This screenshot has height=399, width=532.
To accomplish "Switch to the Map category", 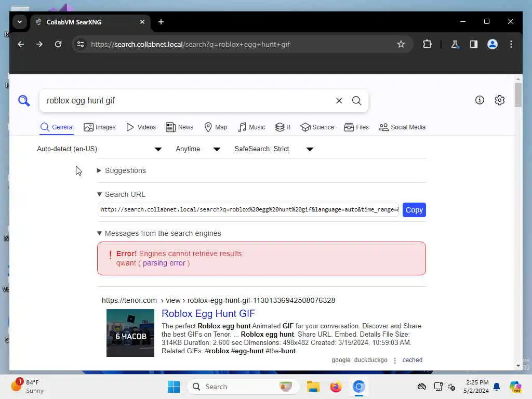I will [216, 127].
